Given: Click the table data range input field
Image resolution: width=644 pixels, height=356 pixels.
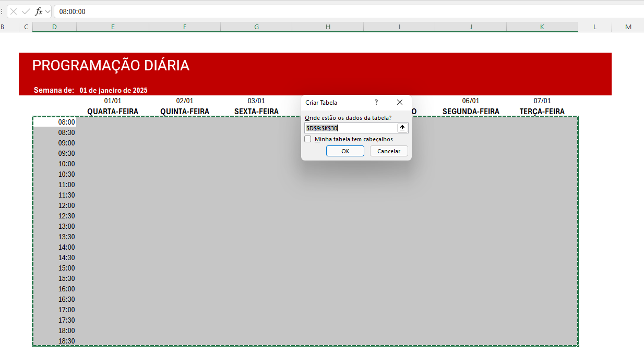Looking at the screenshot, I should (x=351, y=128).
